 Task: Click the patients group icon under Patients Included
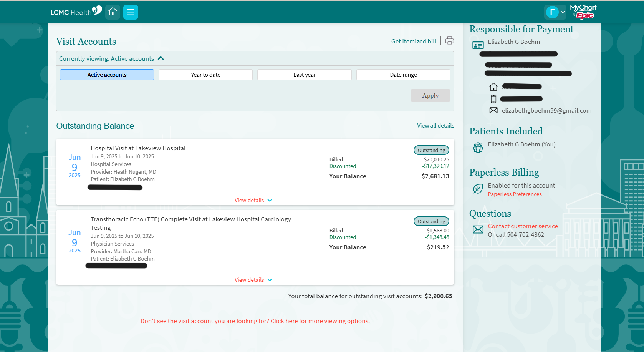pos(478,148)
